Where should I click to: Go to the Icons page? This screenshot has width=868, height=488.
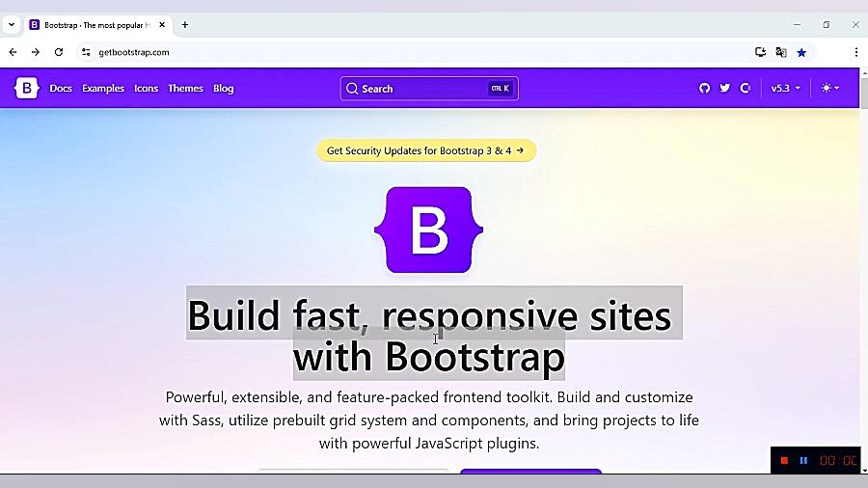(147, 89)
